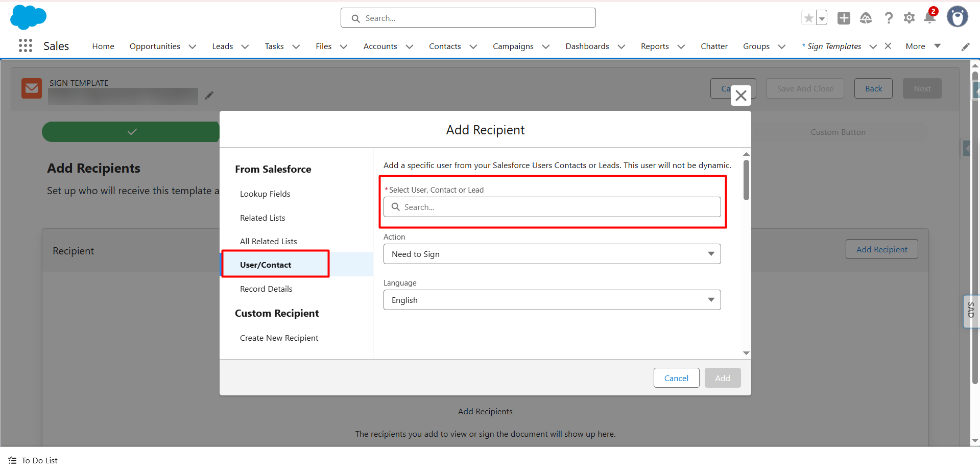Viewport: 980px width, 472px height.
Task: Click the Help question mark icon
Action: (x=889, y=18)
